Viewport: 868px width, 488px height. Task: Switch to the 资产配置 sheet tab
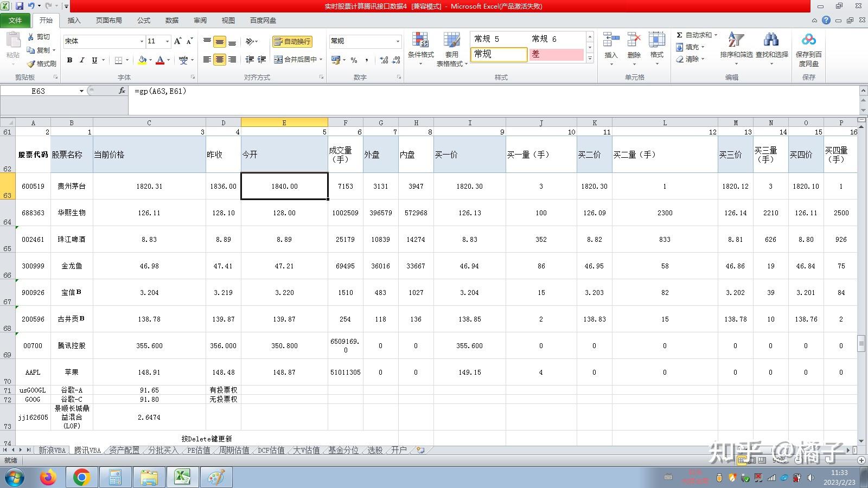[124, 450]
